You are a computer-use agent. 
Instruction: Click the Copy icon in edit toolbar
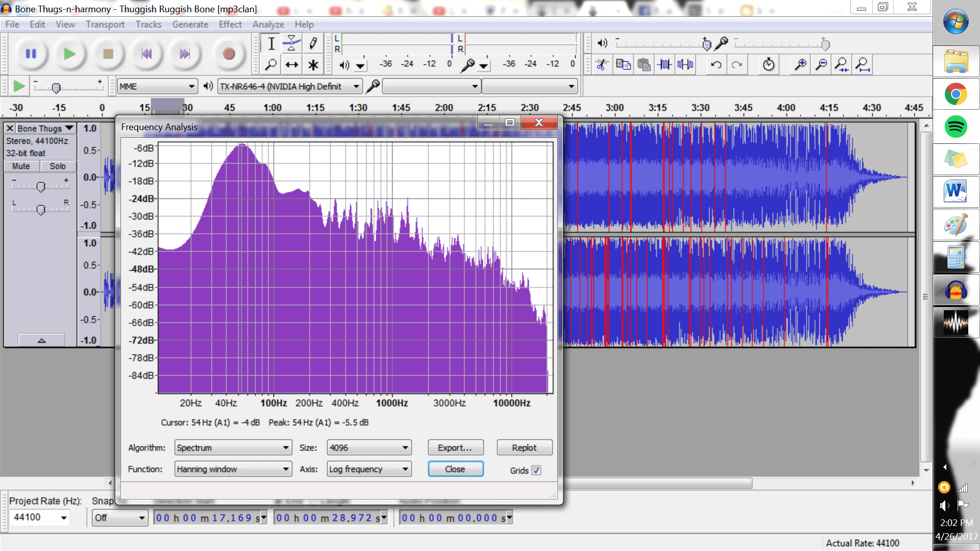pos(623,65)
